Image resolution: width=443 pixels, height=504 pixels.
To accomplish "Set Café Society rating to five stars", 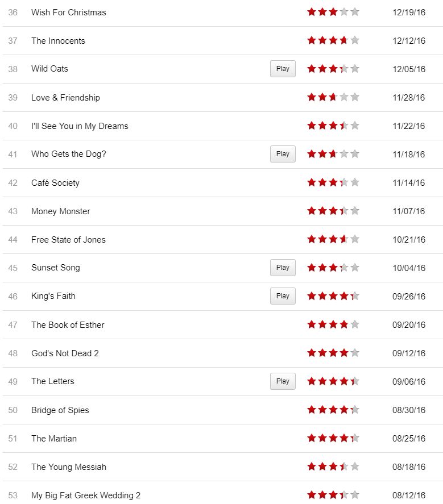I will point(355,182).
